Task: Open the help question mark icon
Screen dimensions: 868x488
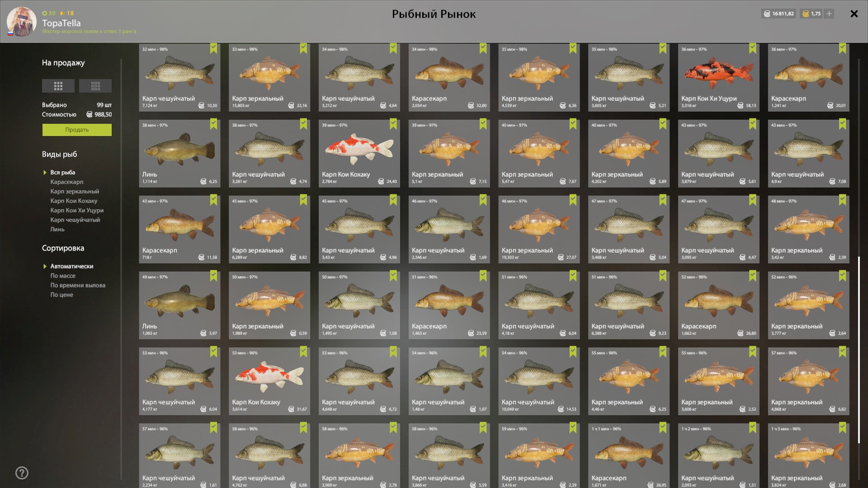Action: click(x=22, y=473)
